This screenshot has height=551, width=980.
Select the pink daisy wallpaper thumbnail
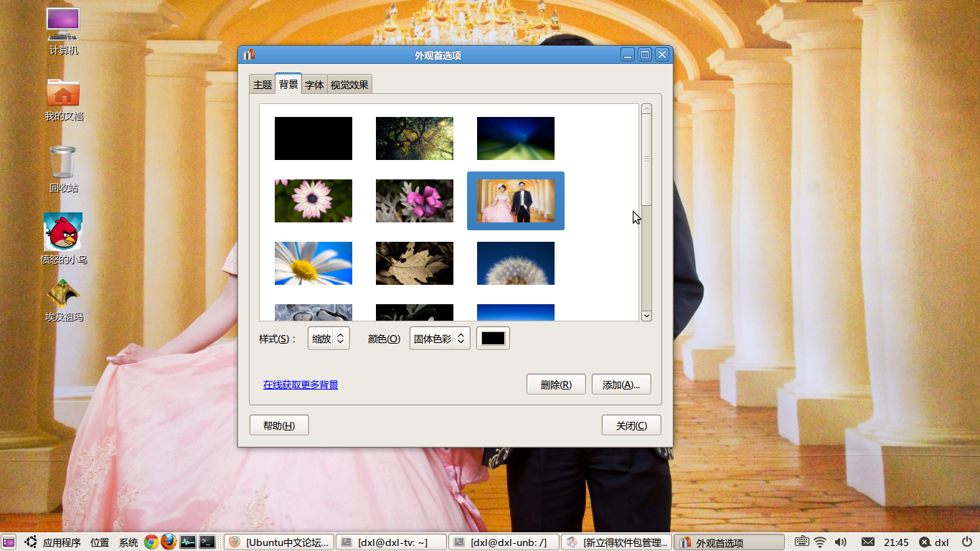[314, 201]
